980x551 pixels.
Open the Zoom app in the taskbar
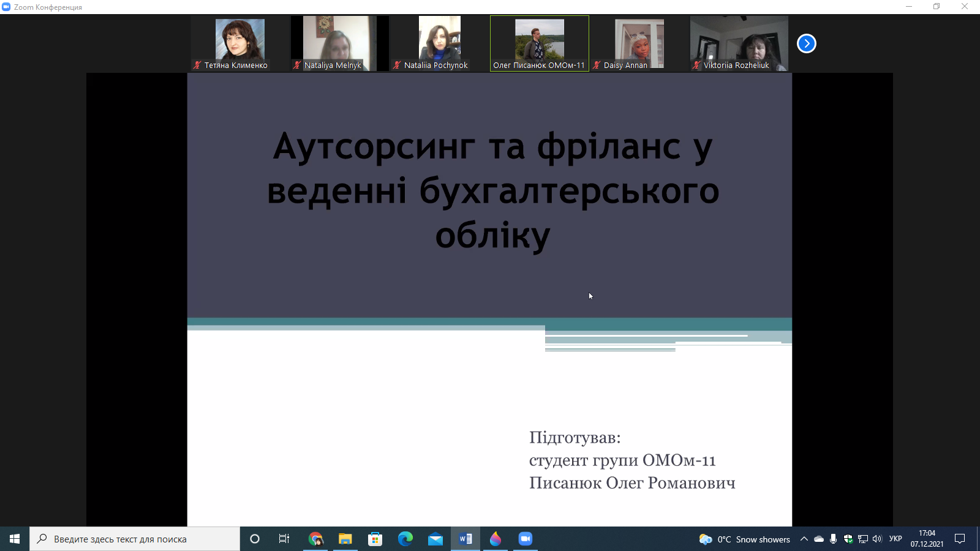[x=526, y=539]
